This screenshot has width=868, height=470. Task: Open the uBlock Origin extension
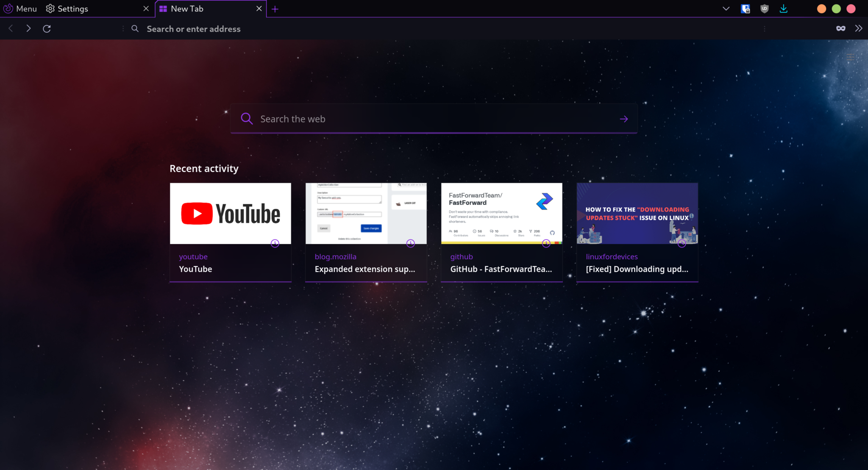pos(765,8)
